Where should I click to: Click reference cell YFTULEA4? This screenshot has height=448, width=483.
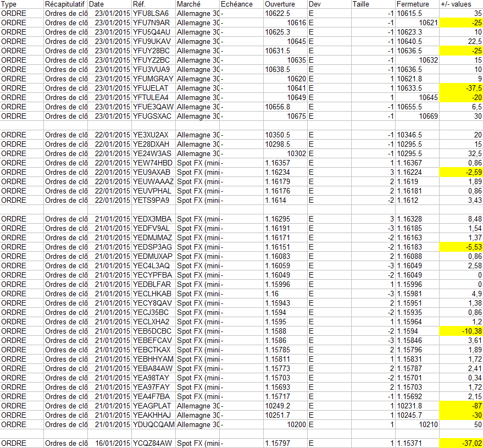pos(154,98)
